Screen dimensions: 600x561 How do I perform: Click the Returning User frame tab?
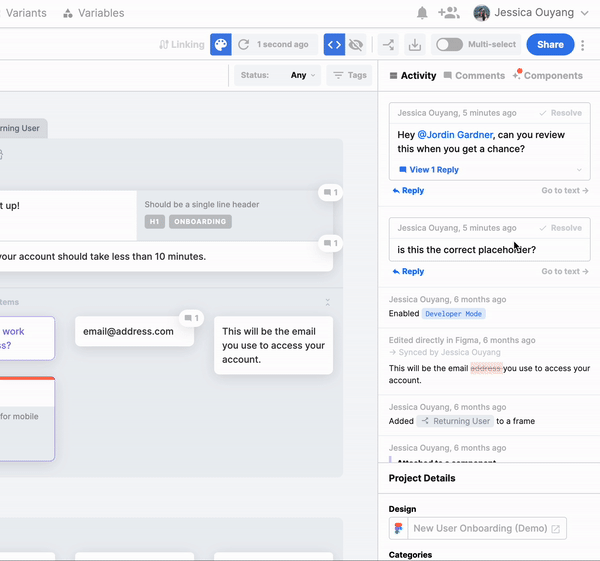[x=23, y=128]
